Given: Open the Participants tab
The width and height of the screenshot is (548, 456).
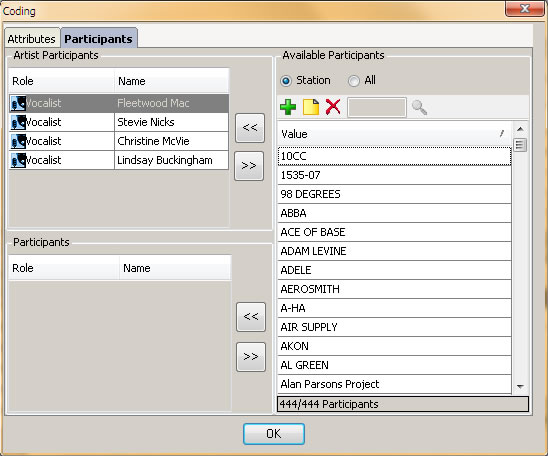Looking at the screenshot, I should (x=99, y=38).
